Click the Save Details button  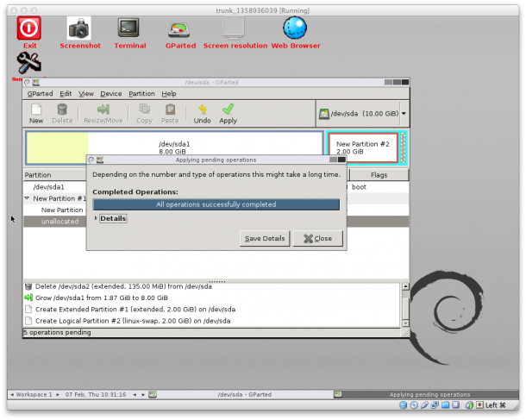point(265,238)
